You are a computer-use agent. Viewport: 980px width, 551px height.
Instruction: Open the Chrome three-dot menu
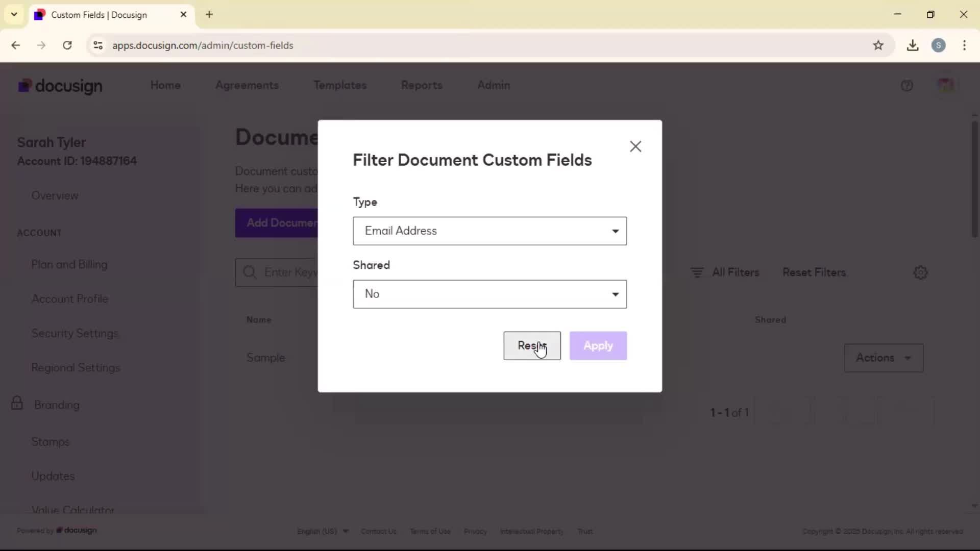[964, 45]
